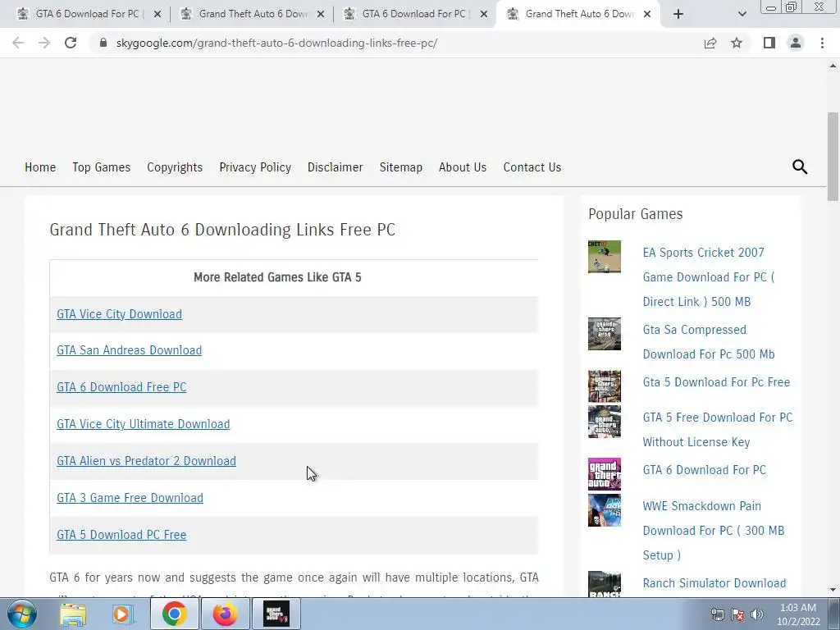This screenshot has height=630, width=840.
Task: Open EA Sports Cricket 2007 sidebar link
Action: (x=708, y=277)
